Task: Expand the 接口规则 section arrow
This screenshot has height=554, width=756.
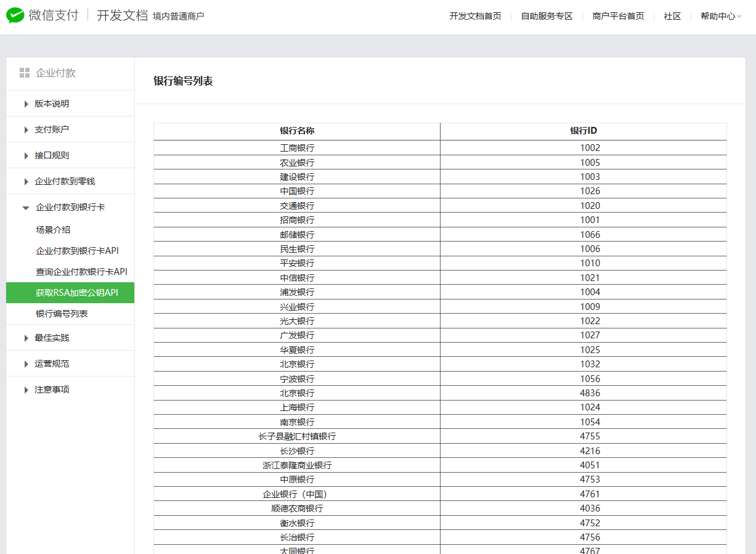Action: tap(26, 156)
